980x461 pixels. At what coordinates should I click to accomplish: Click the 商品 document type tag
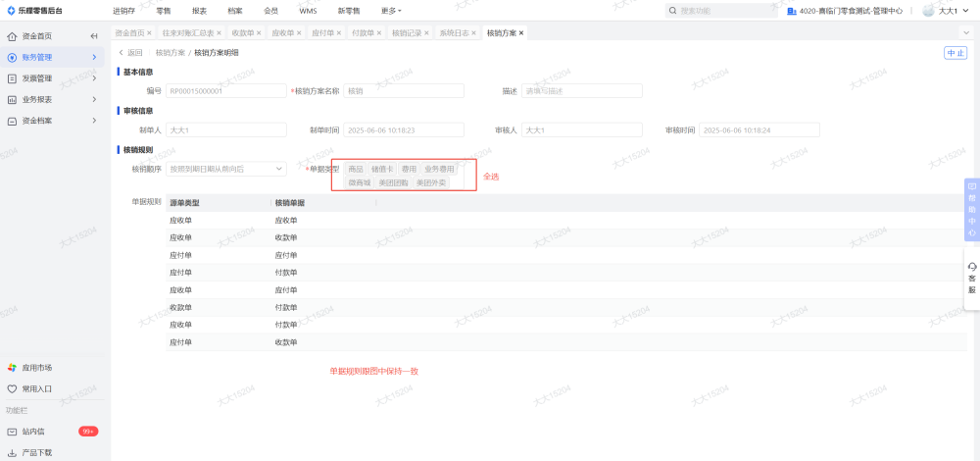click(356, 169)
